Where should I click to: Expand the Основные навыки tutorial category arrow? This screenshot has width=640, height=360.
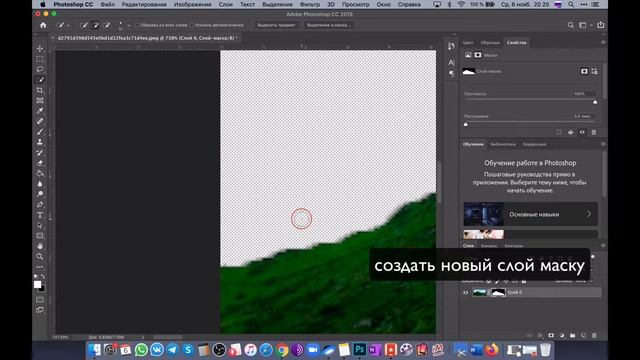589,214
